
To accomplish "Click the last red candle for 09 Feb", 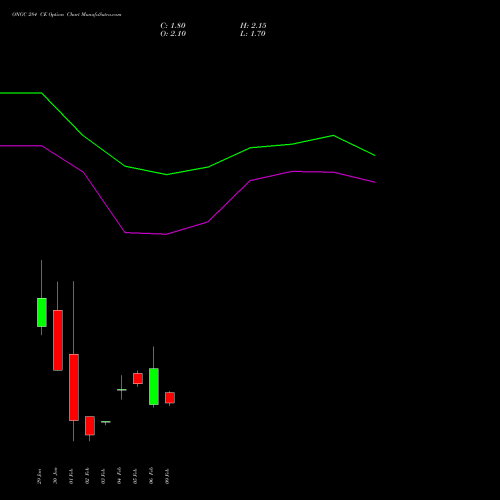I will pyautogui.click(x=170, y=398).
